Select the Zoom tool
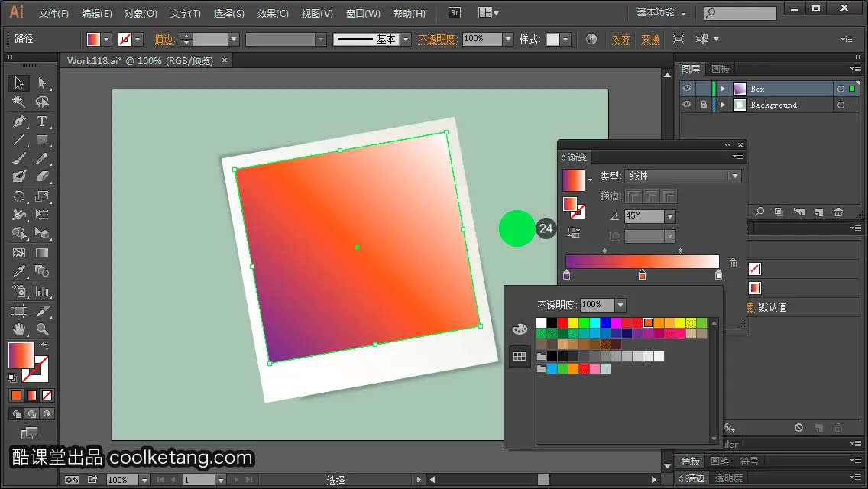 click(x=42, y=329)
